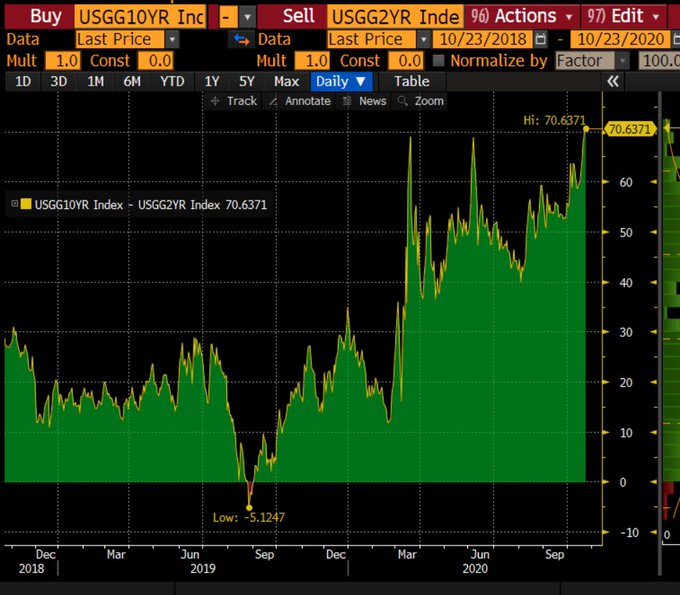680x595 pixels.
Task: Open calendar picker for start date 10/23/2018
Action: 541,40
